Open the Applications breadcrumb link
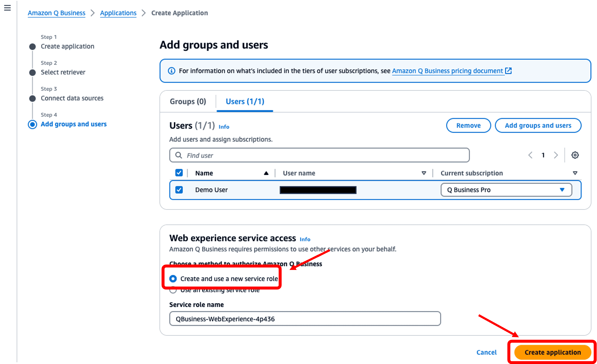 (x=118, y=13)
